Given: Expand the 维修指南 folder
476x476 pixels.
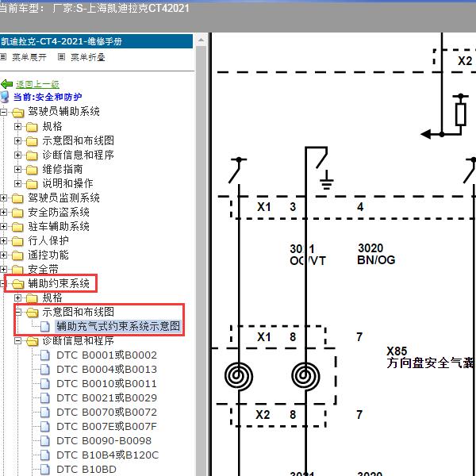Looking at the screenshot, I should pos(18,169).
